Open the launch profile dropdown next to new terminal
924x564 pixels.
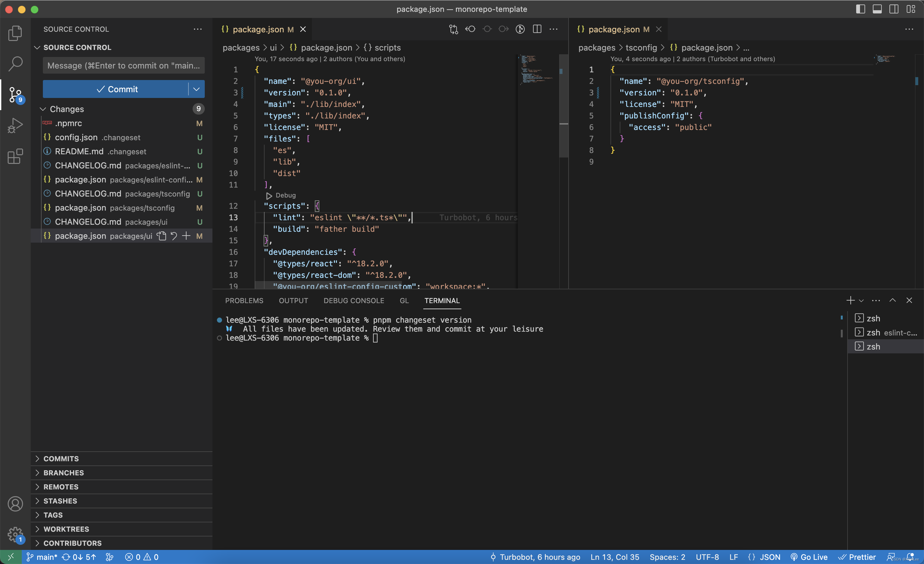point(861,301)
